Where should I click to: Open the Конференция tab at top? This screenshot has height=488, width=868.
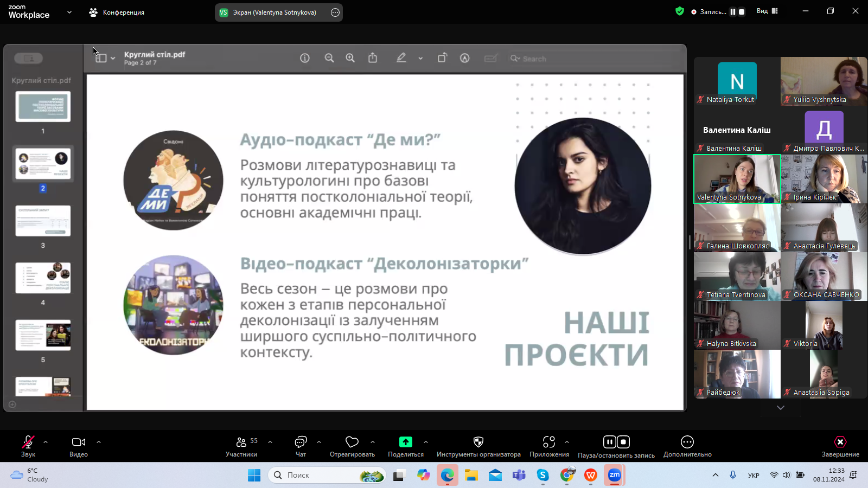pos(117,12)
